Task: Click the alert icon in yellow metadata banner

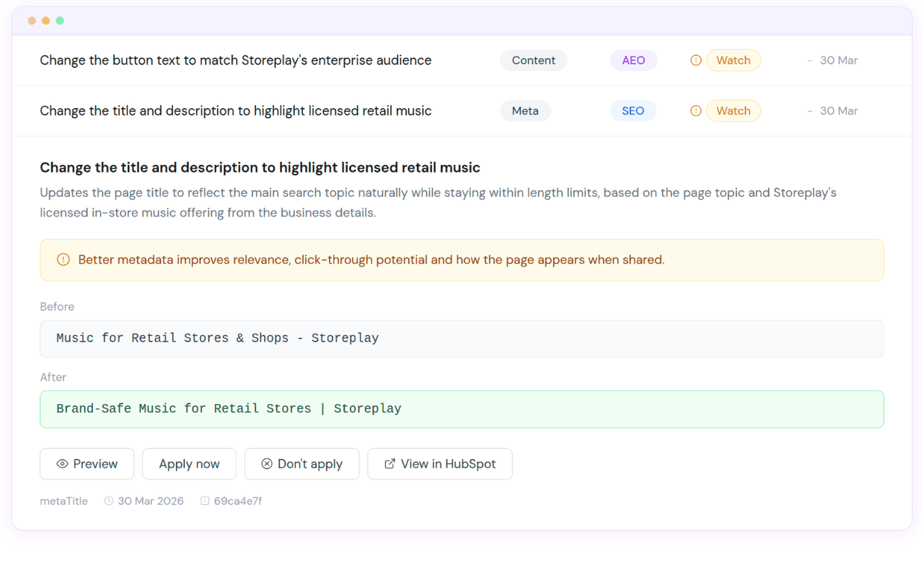Action: (64, 260)
